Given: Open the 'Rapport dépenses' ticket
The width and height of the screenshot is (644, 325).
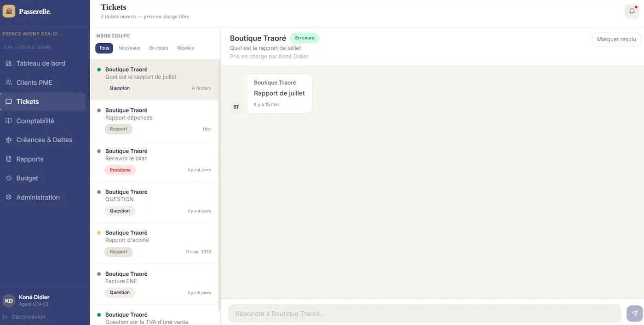Looking at the screenshot, I should point(154,121).
